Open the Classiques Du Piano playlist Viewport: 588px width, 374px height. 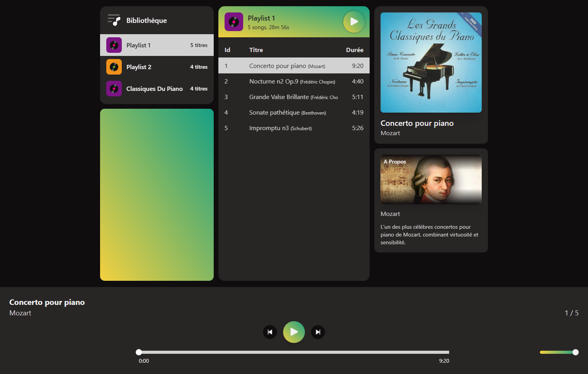tap(157, 89)
